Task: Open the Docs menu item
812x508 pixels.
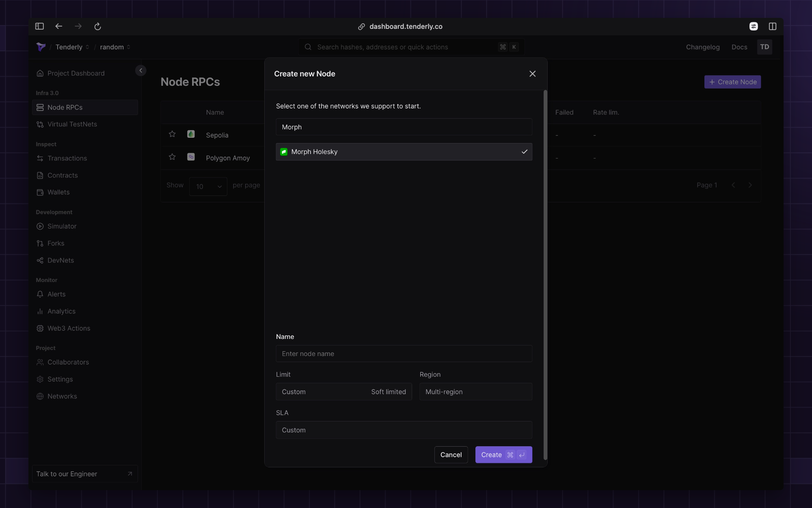Action: point(739,47)
